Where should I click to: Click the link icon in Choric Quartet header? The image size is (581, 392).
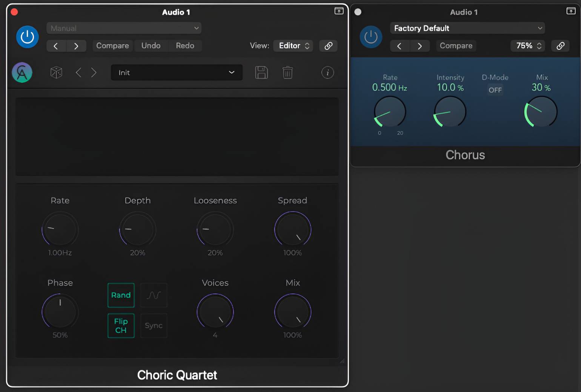pos(328,46)
